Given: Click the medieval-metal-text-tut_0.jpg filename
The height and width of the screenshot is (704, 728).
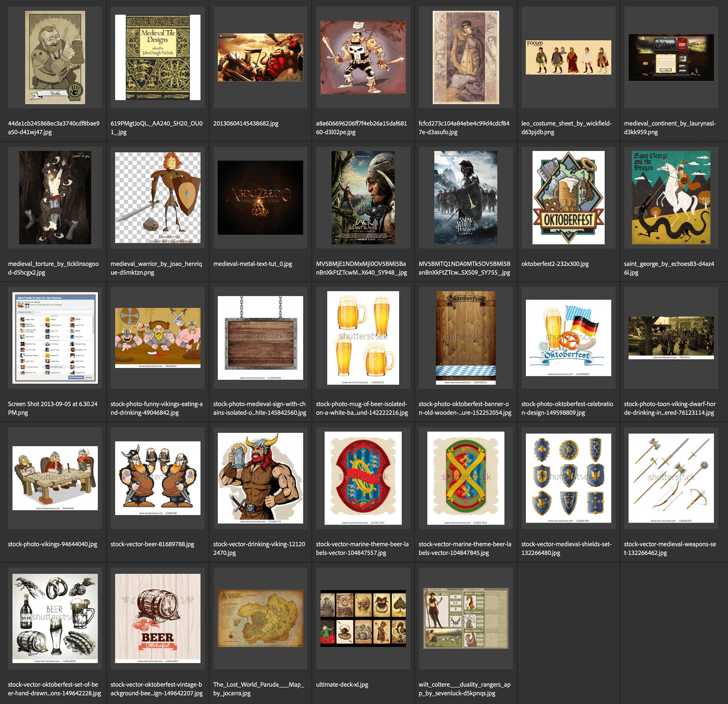Looking at the screenshot, I should point(253,264).
